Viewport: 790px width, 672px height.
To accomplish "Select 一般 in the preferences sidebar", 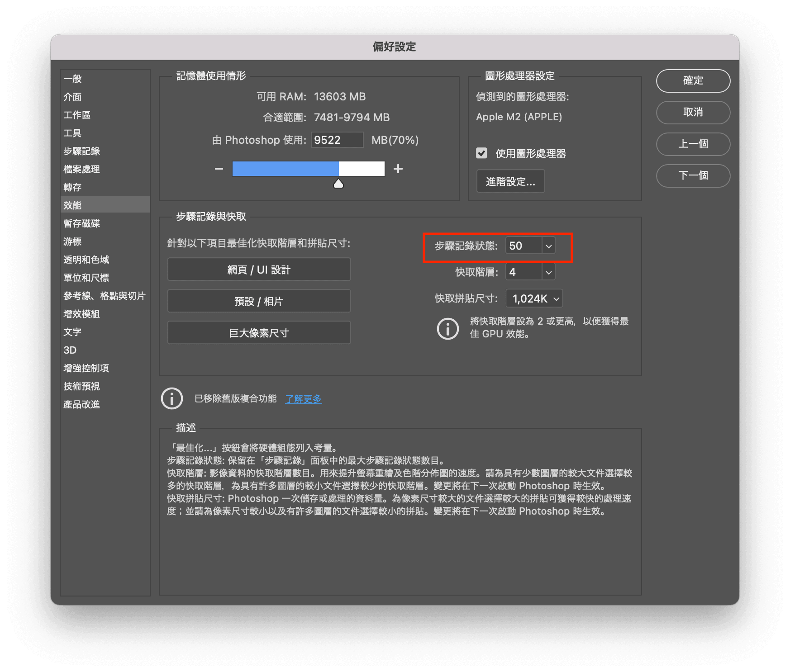I will coord(105,79).
